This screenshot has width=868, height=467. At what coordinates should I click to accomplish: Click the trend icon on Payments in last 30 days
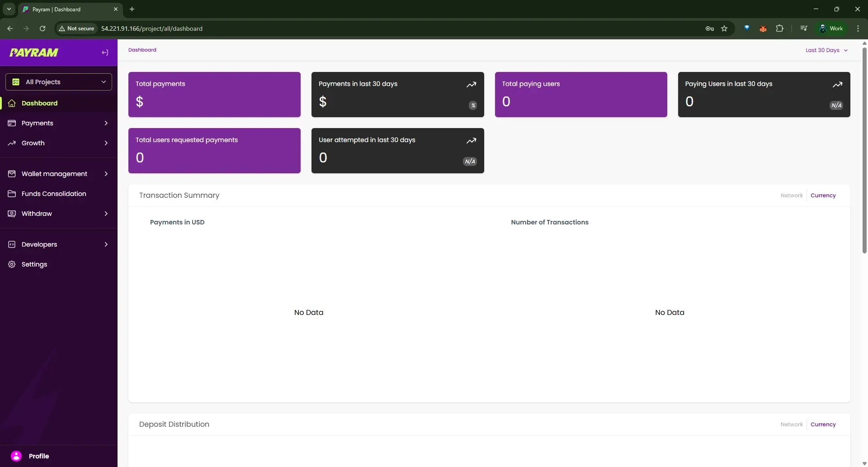pyautogui.click(x=471, y=84)
